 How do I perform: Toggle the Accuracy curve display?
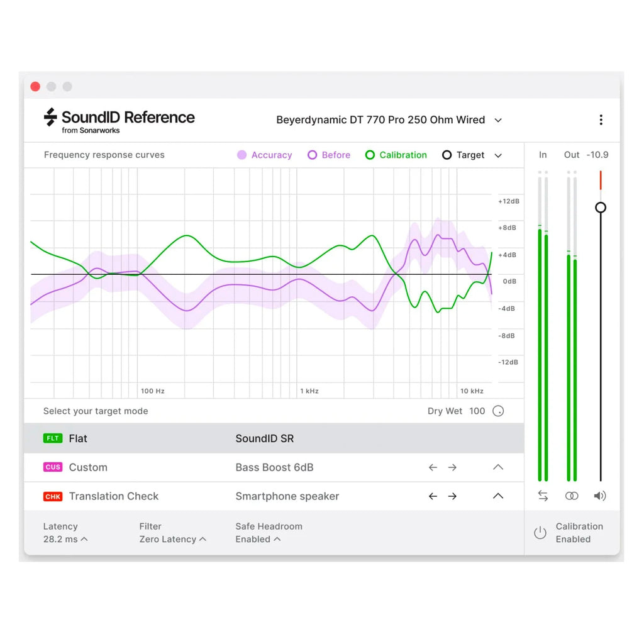[x=265, y=155]
